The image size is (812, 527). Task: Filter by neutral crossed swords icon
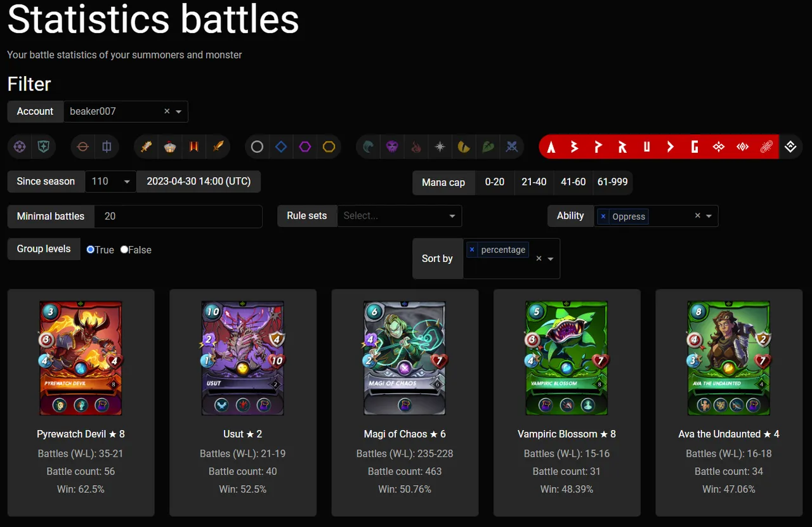click(512, 147)
